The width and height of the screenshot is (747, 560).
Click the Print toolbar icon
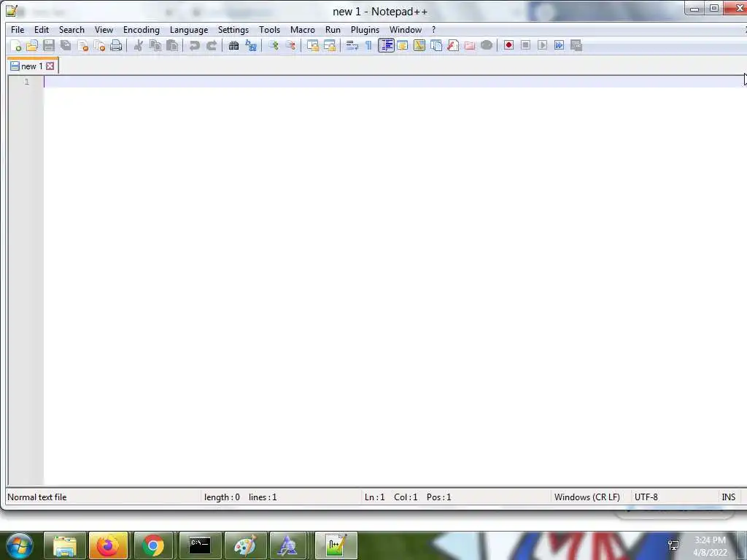click(x=116, y=46)
